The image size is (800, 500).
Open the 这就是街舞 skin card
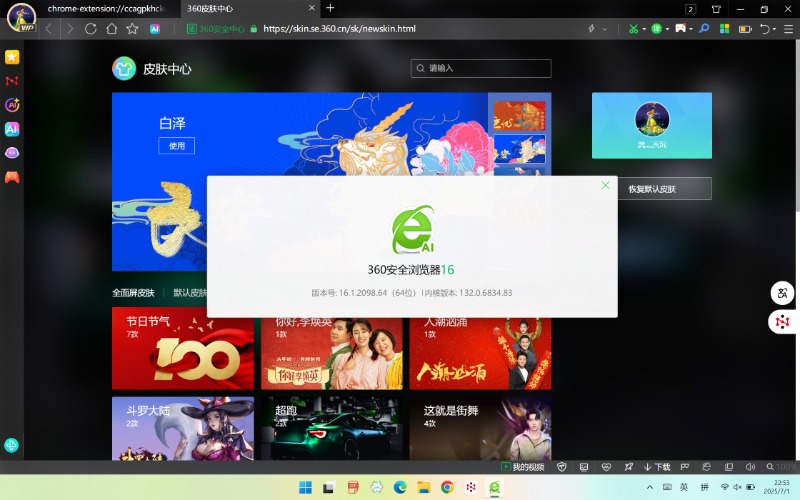(x=480, y=429)
